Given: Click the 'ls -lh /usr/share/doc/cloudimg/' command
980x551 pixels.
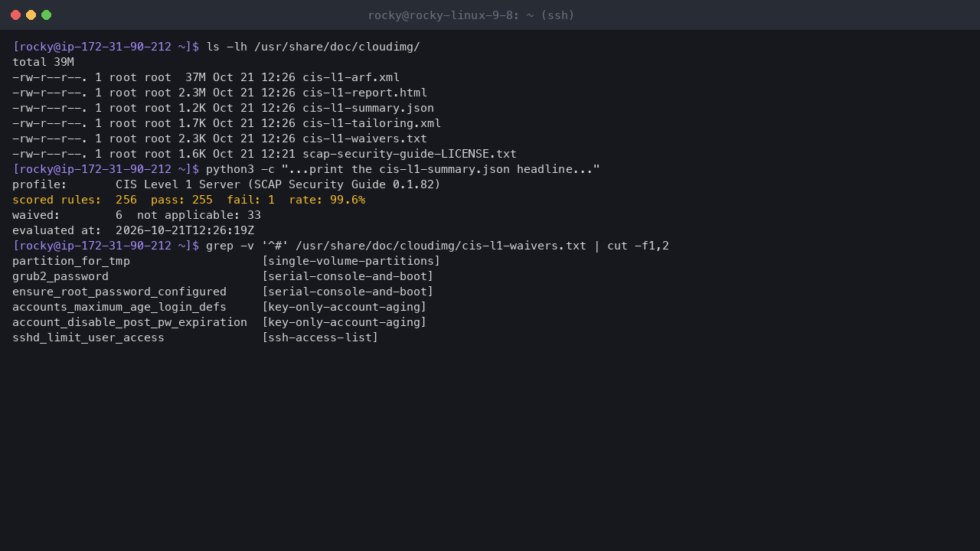Looking at the screenshot, I should click(x=313, y=47).
